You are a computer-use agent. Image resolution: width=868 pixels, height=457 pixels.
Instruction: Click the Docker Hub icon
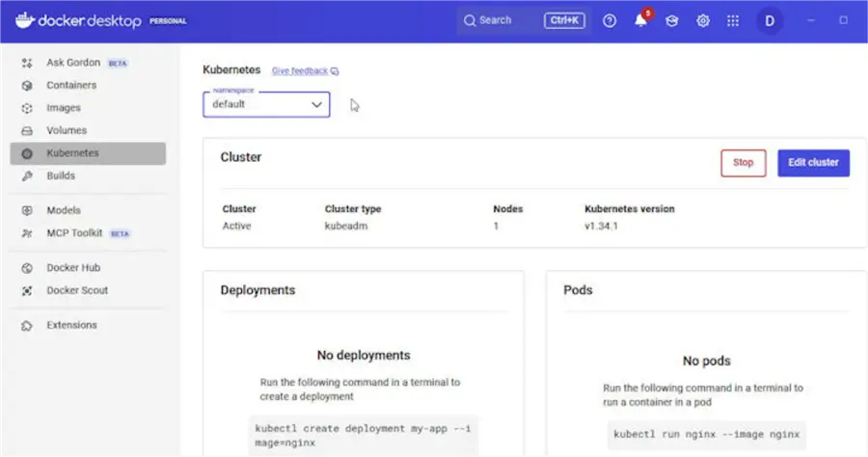[27, 268]
